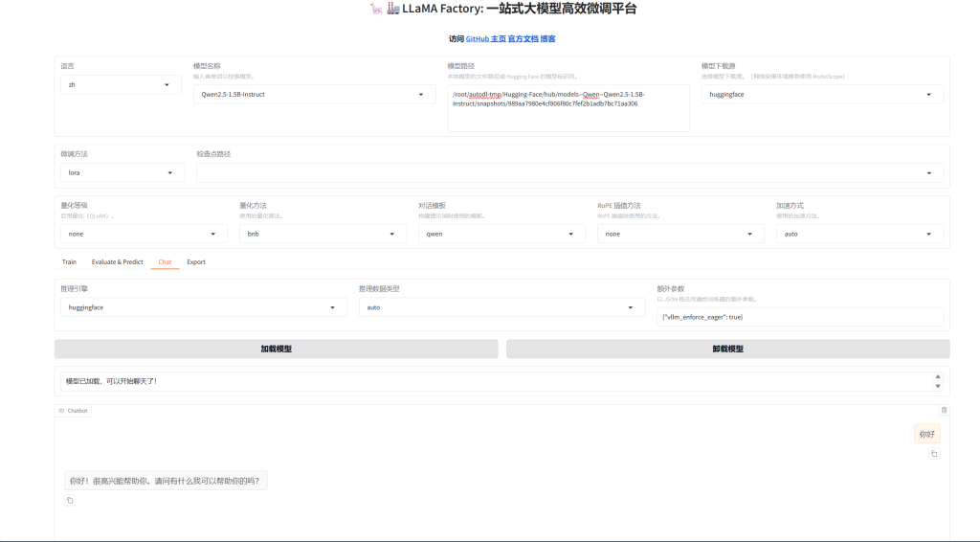The image size is (980, 542).
Task: Switch to the Export tab
Action: tap(196, 262)
